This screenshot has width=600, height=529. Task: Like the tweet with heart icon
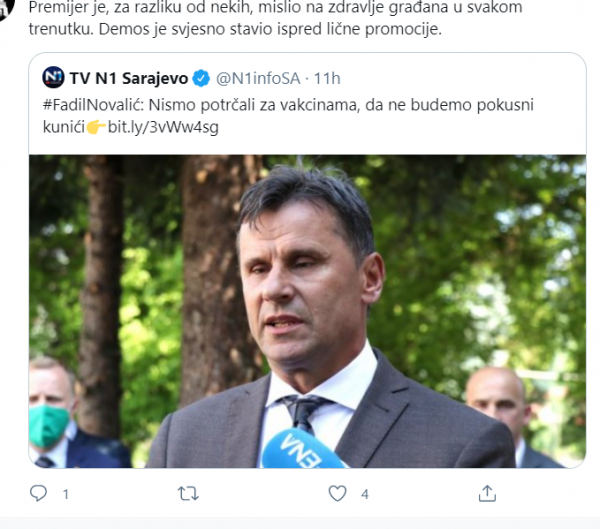tap(338, 493)
